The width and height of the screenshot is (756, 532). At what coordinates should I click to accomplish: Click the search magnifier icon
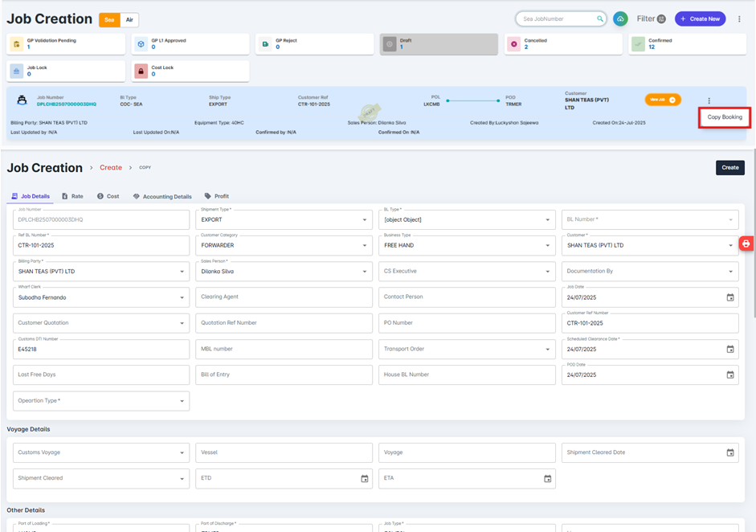coord(599,18)
